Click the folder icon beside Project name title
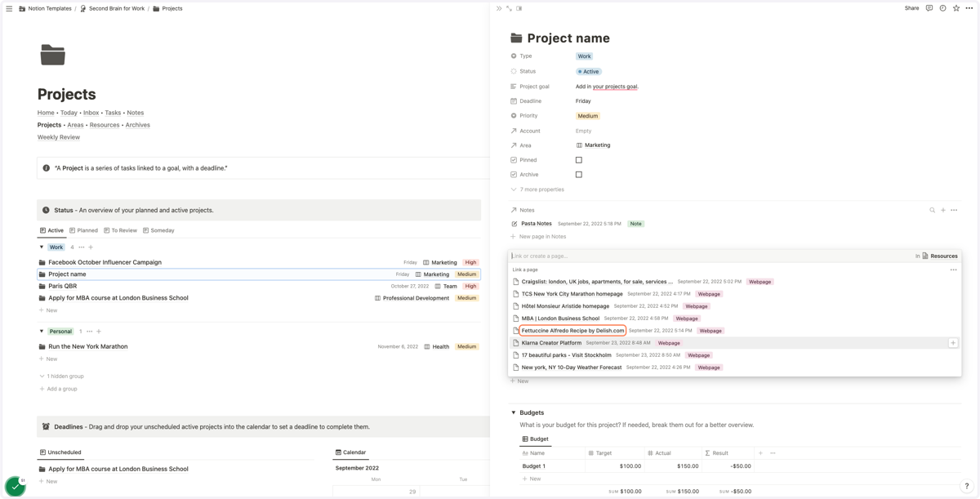Screen dimensions: 980x499 pos(516,38)
